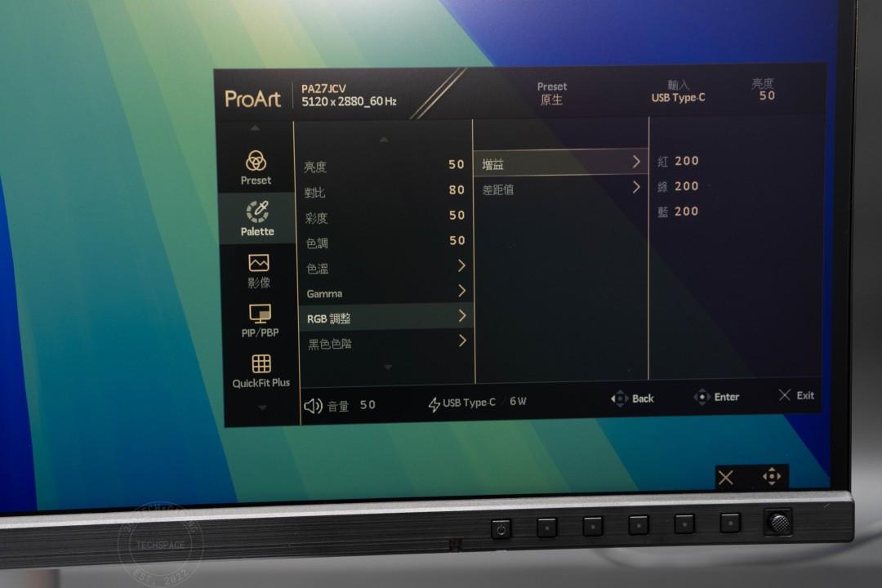This screenshot has width=882, height=588.
Task: Select the 亮度 brightness row
Action: pos(385,166)
